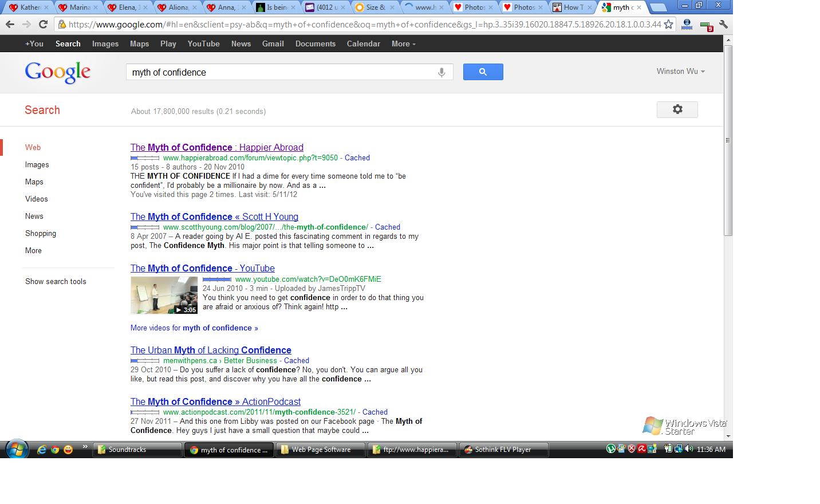Image resolution: width=820 pixels, height=504 pixels.
Task: Open YouTube in the Google top bar
Action: tap(203, 44)
